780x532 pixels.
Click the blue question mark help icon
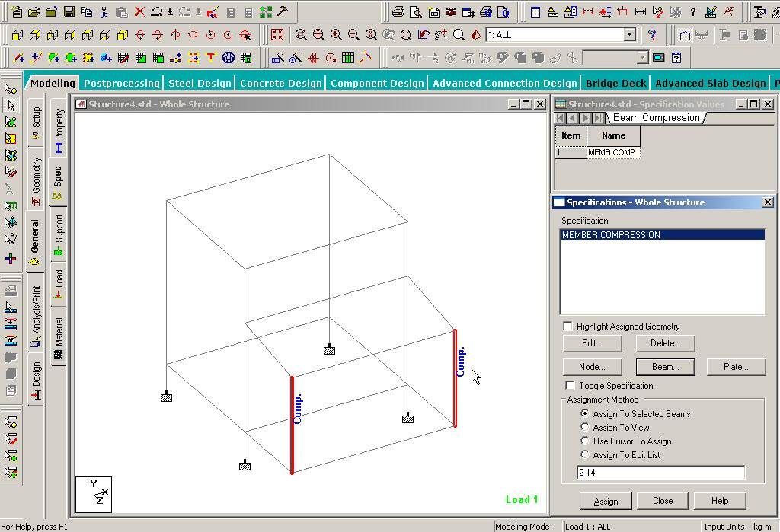(652, 35)
